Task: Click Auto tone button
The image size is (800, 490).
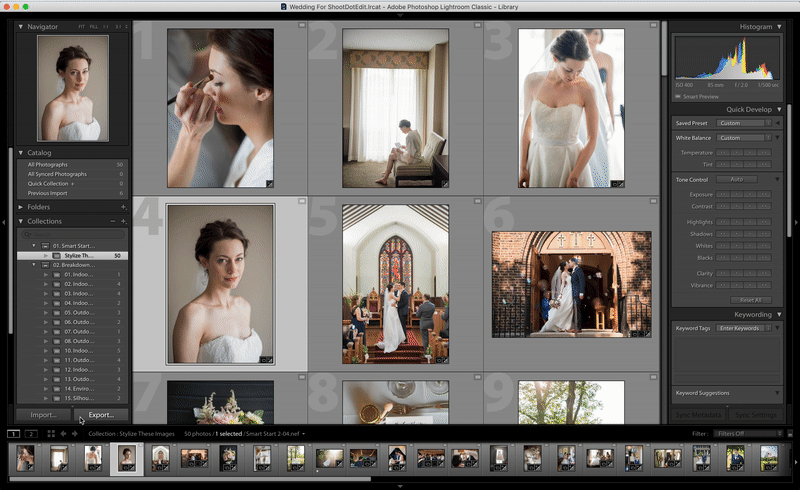Action: [x=737, y=180]
